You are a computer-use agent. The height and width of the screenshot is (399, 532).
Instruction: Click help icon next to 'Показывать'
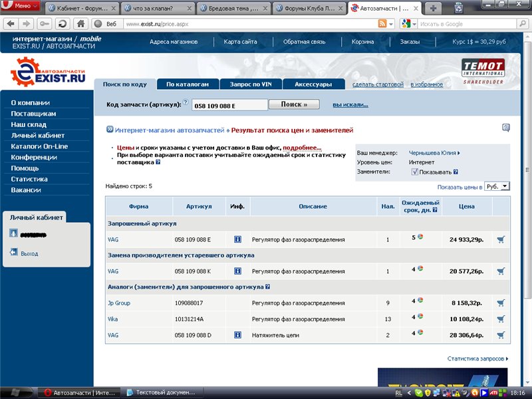click(x=456, y=172)
